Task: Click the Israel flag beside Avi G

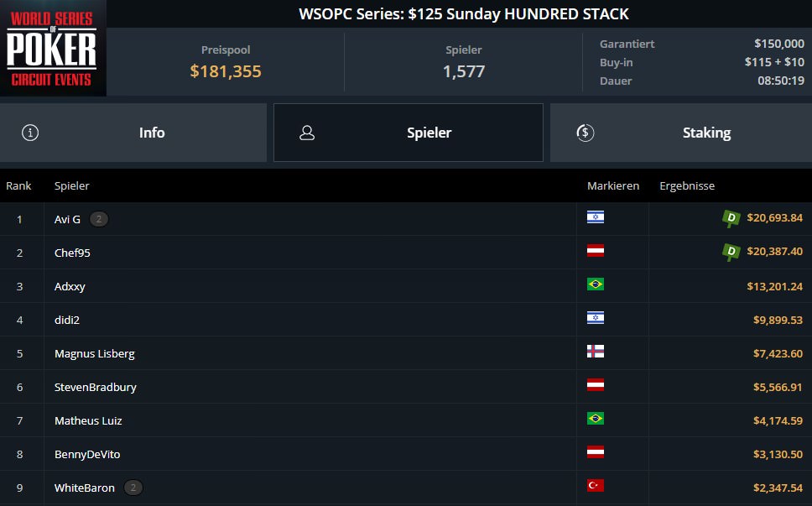Action: tap(596, 217)
